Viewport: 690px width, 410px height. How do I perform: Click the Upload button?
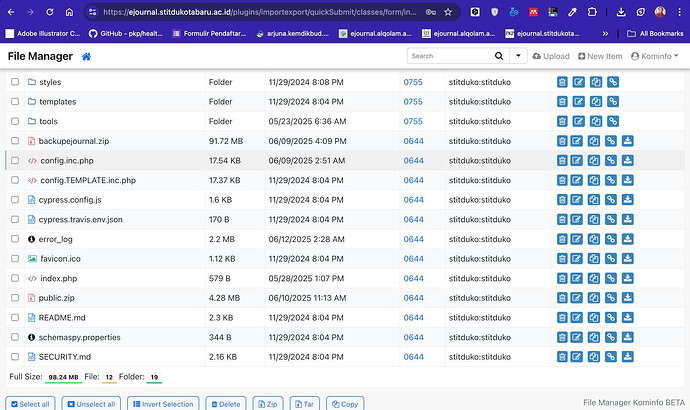pyautogui.click(x=551, y=56)
